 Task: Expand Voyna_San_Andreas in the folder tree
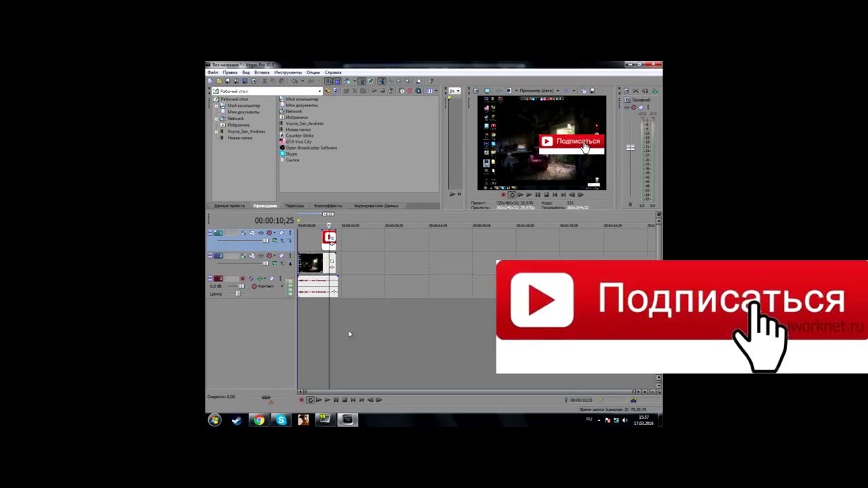[x=216, y=131]
